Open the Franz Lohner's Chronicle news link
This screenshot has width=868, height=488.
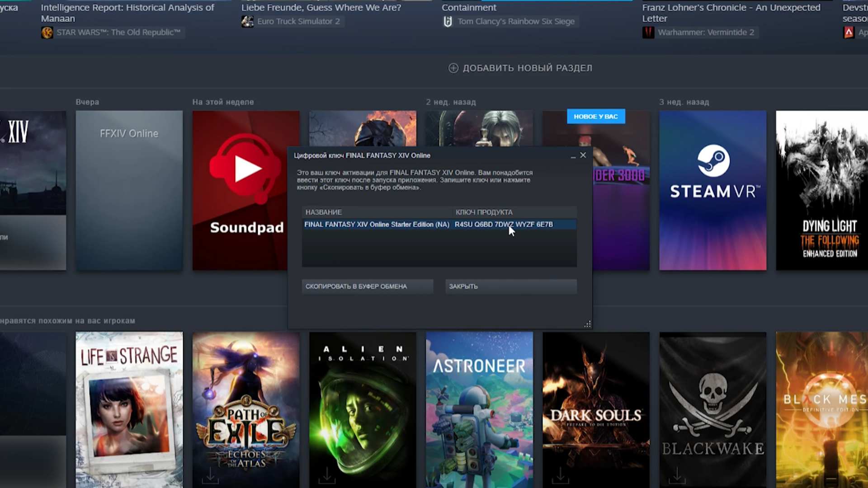point(731,13)
